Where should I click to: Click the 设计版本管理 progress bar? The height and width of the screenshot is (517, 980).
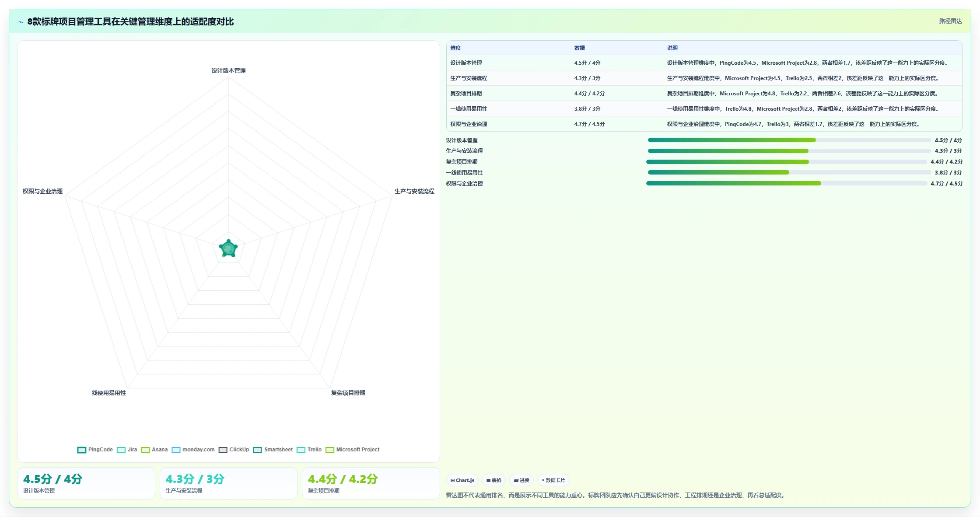(x=789, y=140)
